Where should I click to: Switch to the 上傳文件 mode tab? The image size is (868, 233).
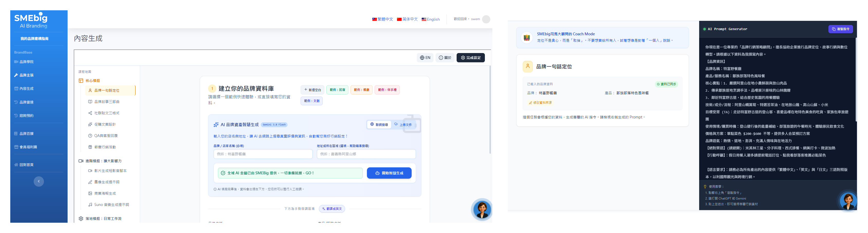pos(403,125)
